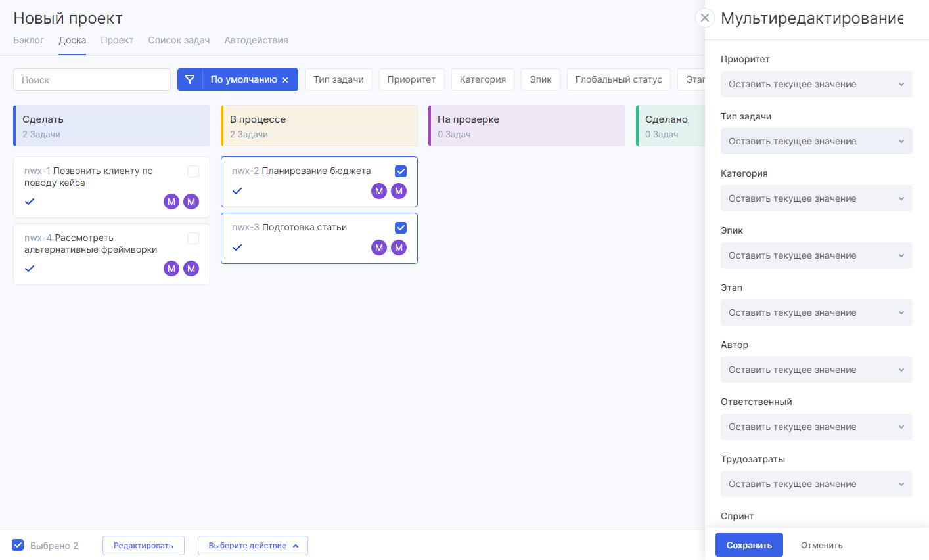Screen dimensions: 929x560
Task: Remove the 'По умолчанию' filter with X
Action: tap(285, 80)
